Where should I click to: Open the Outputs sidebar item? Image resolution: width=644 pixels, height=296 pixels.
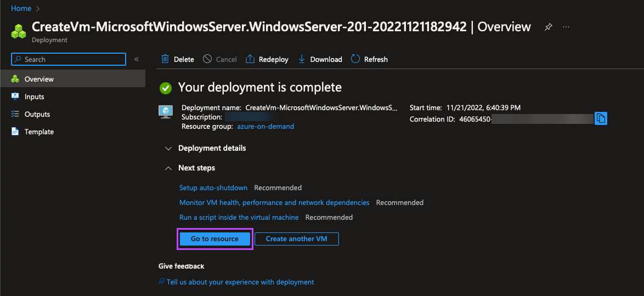pyautogui.click(x=37, y=114)
